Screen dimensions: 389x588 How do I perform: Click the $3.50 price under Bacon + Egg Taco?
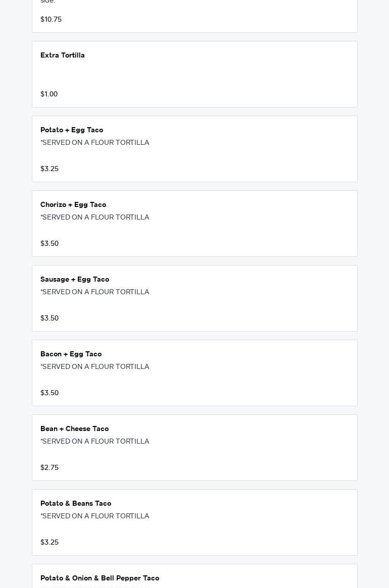pos(50,393)
